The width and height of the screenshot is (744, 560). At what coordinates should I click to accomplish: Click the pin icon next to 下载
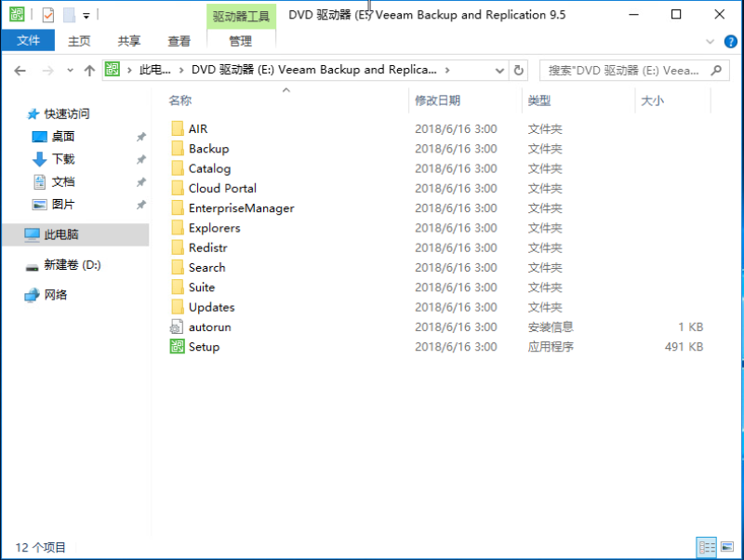(x=141, y=159)
